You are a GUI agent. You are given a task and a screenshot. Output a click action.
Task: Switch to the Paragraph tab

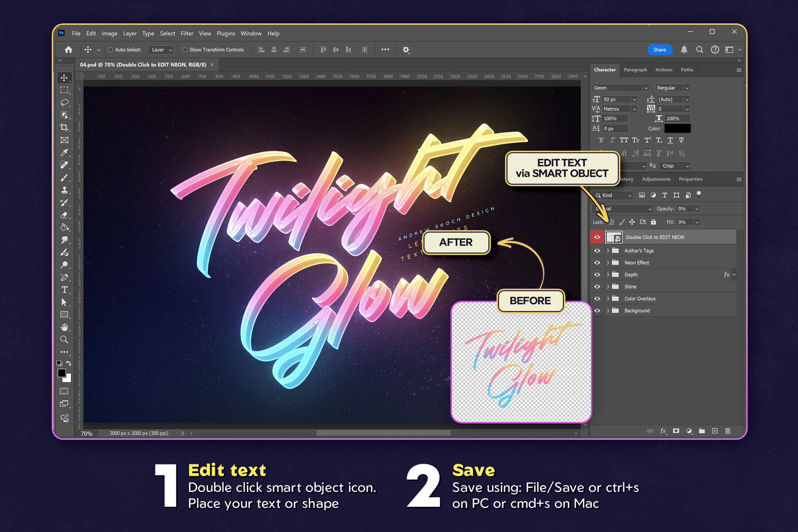pos(635,70)
